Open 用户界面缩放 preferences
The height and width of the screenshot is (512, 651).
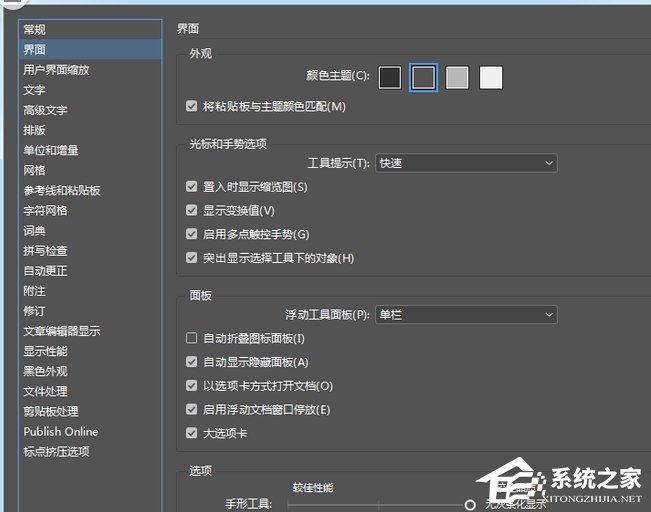pos(90,70)
